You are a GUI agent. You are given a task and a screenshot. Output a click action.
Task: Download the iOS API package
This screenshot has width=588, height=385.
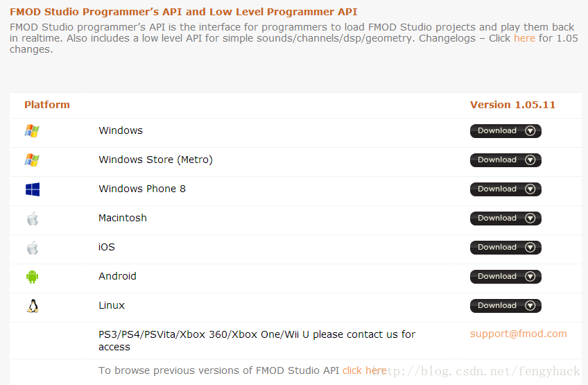pos(505,247)
